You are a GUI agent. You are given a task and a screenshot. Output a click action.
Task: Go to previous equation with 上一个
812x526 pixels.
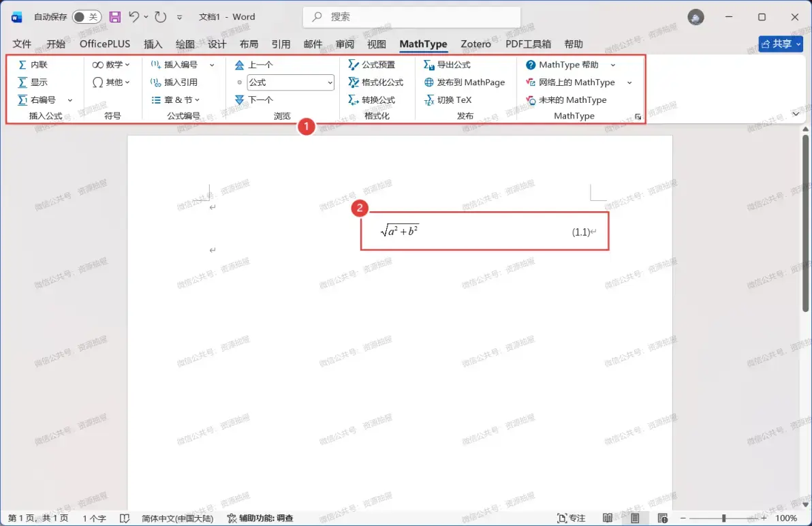[253, 65]
